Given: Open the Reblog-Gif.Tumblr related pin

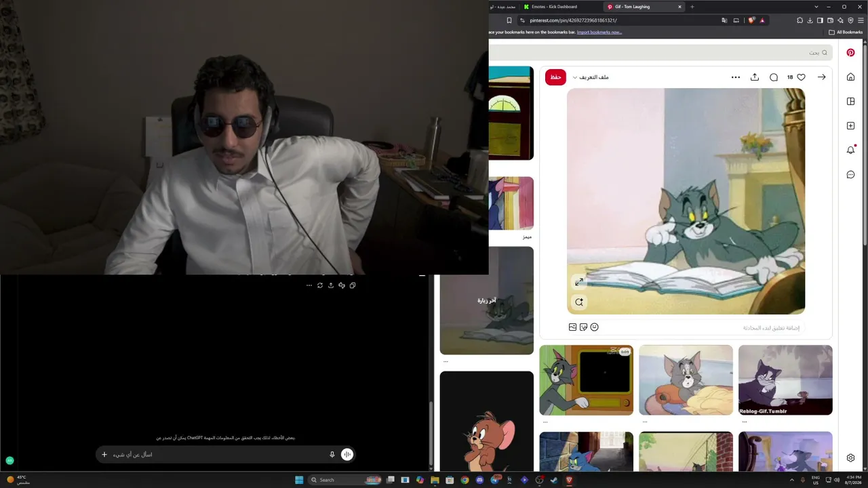Looking at the screenshot, I should (785, 380).
